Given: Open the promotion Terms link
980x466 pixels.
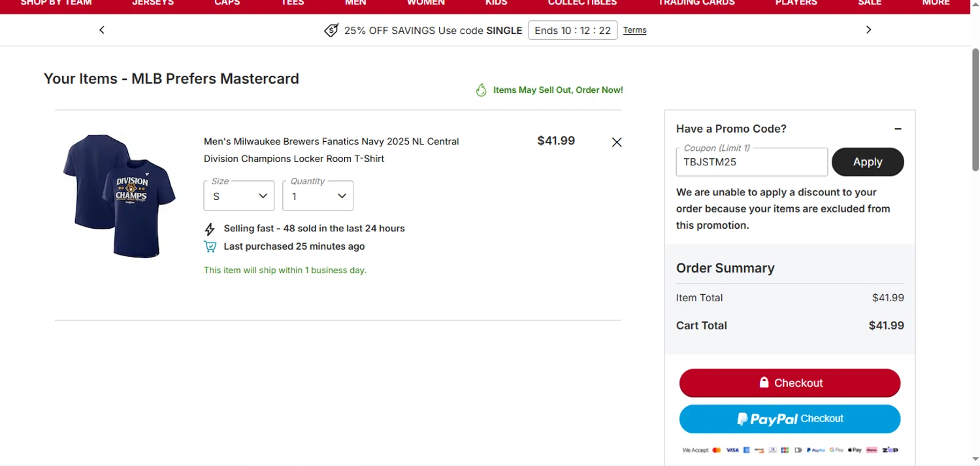Looking at the screenshot, I should (x=634, y=30).
